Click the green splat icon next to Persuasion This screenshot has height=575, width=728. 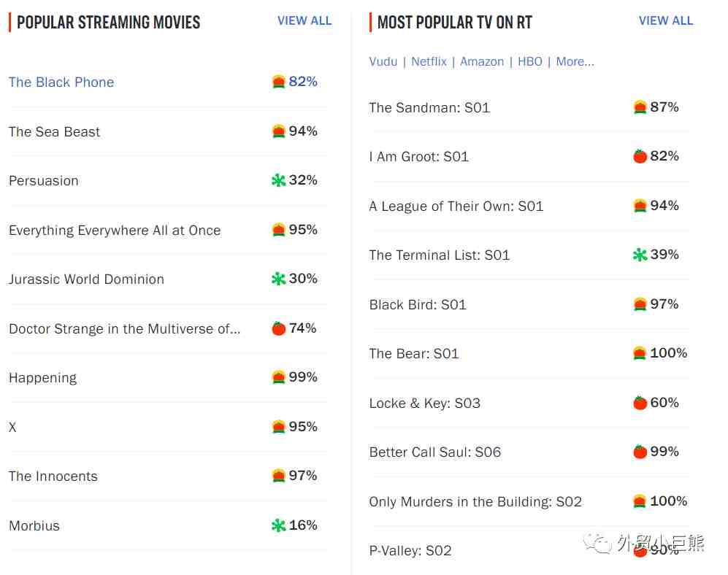pyautogui.click(x=278, y=180)
